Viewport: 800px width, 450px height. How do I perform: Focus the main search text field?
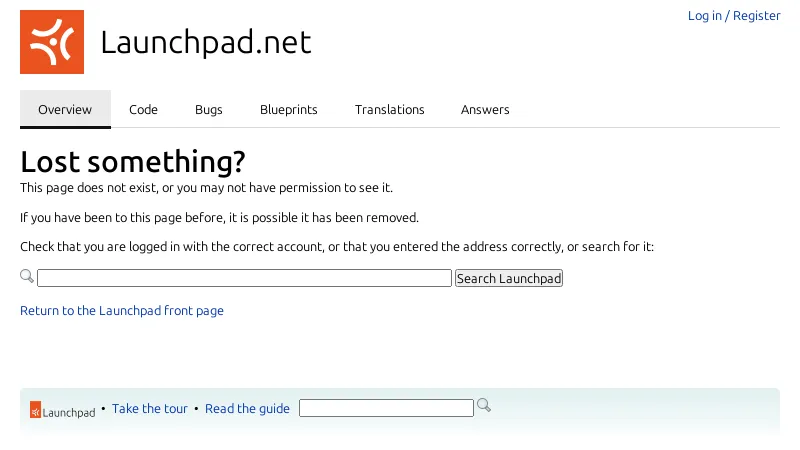244,278
